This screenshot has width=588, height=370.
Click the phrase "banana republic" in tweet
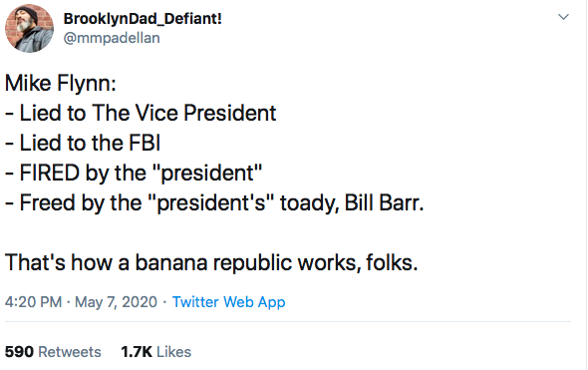(x=213, y=262)
